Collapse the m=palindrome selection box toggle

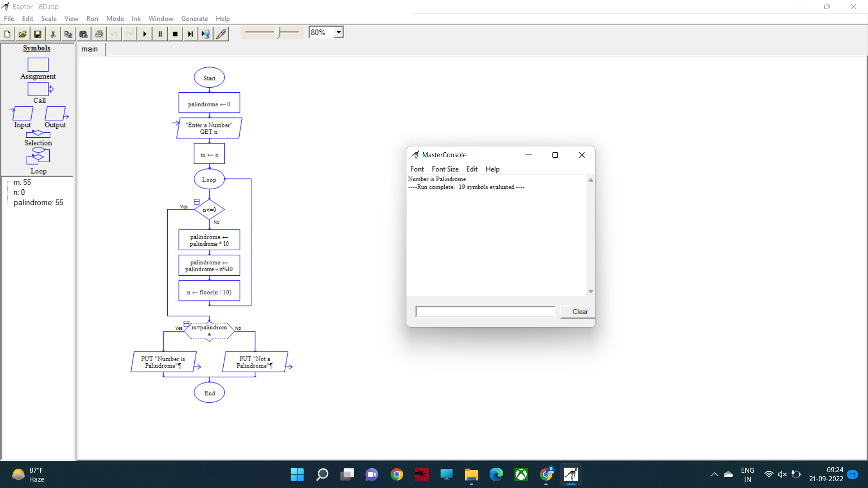[186, 324]
